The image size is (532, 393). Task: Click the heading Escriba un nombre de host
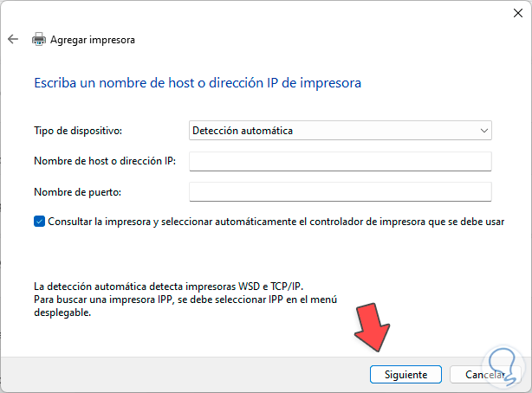click(198, 83)
